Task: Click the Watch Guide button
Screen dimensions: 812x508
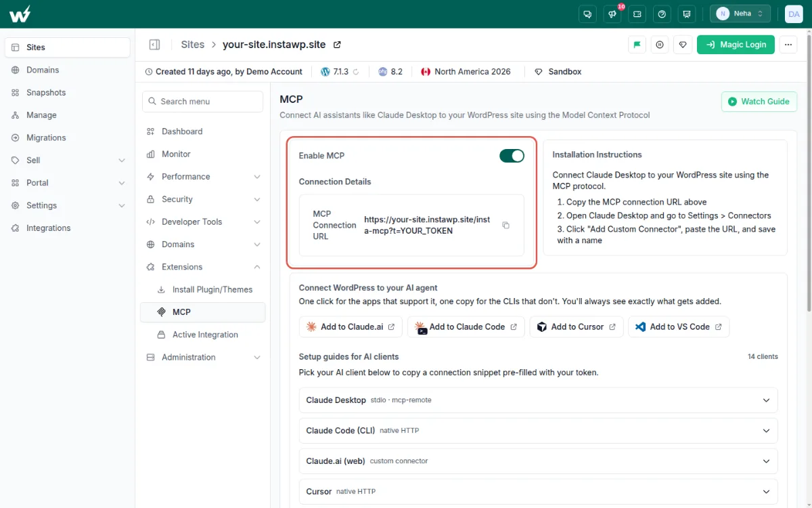Action: tap(759, 102)
